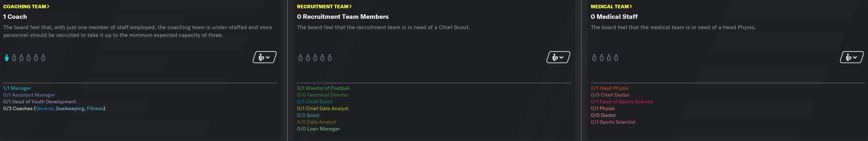Click the 0/1 Assistant Manager entry

point(29,95)
